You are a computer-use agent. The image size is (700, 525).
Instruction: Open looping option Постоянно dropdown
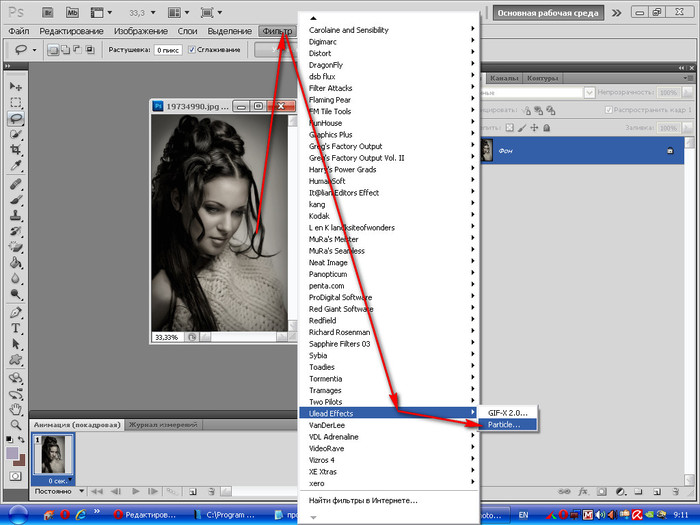(x=81, y=491)
